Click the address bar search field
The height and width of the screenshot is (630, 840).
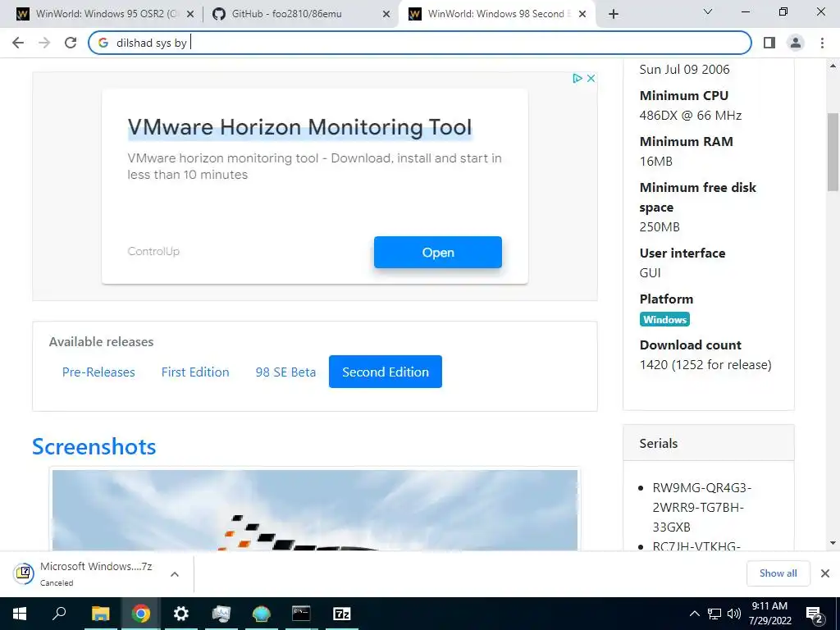click(x=419, y=43)
